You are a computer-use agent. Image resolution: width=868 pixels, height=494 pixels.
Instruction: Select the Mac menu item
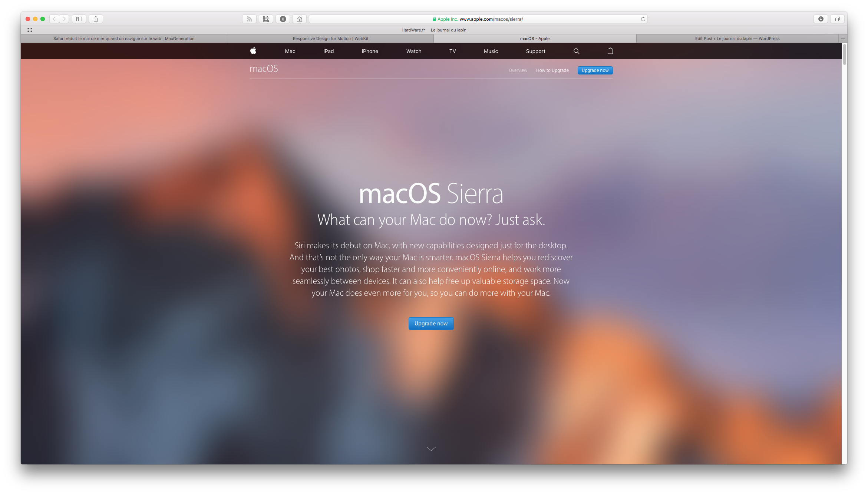tap(290, 51)
